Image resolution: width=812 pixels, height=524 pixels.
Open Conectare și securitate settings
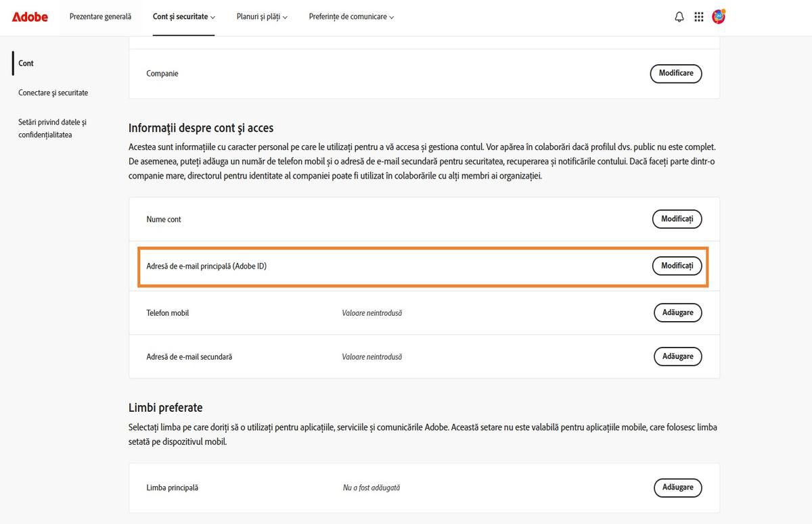(x=53, y=93)
